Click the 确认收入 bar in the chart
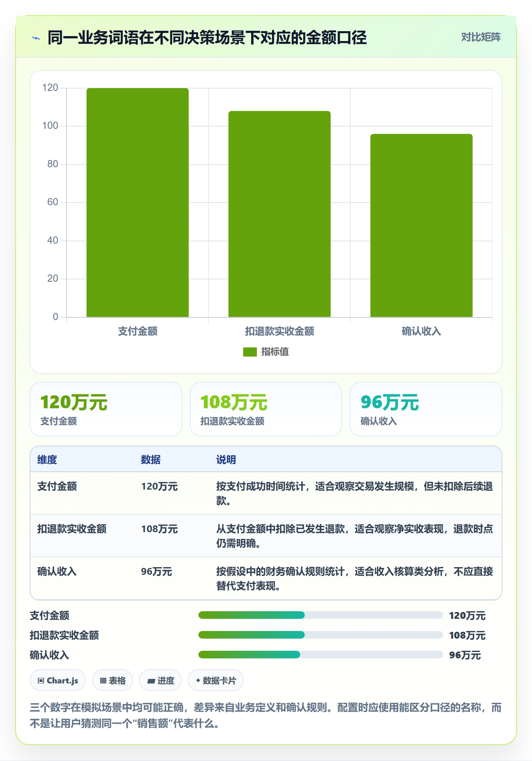The width and height of the screenshot is (532, 761). tap(421, 225)
